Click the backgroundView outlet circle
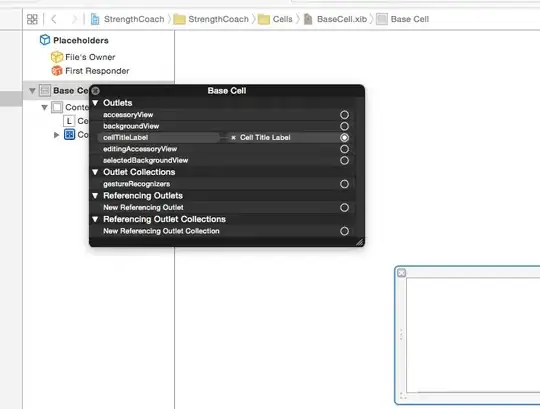Screen dimensions: 540x409 344,126
